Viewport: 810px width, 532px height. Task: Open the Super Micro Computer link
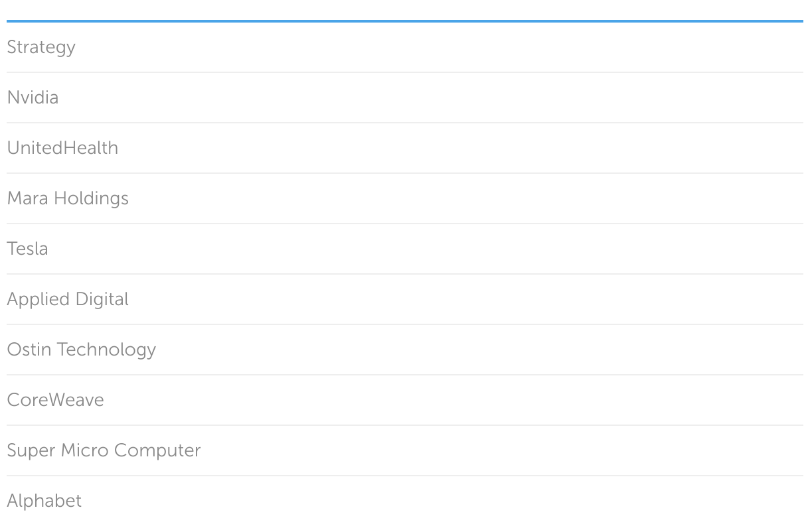pyautogui.click(x=104, y=450)
